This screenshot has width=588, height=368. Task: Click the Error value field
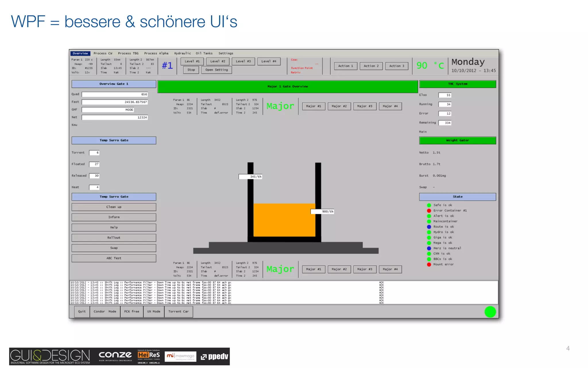(445, 114)
